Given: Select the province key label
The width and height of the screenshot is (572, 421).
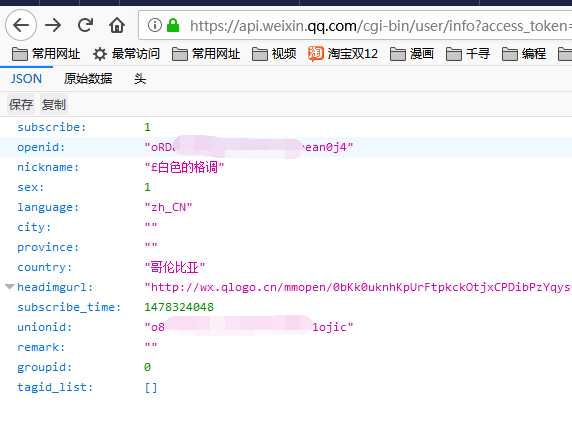Looking at the screenshot, I should pos(48,247).
